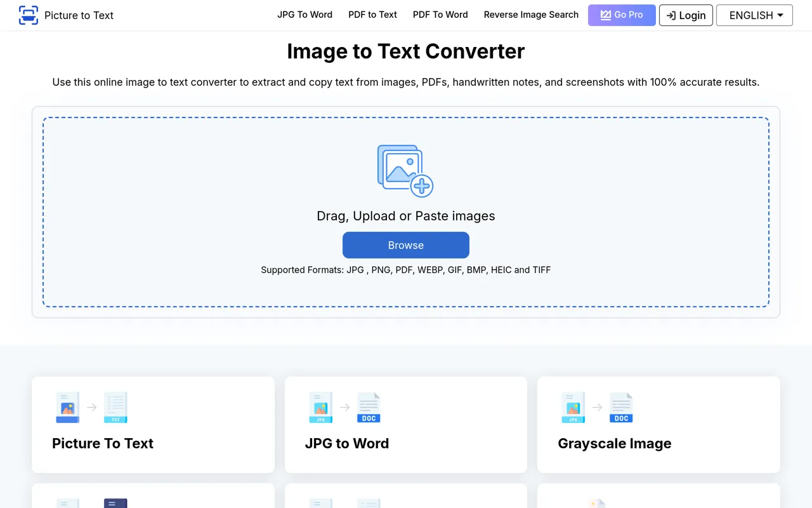Click the Picture to Text brand name
Viewport: 812px width, 508px height.
pos(79,15)
